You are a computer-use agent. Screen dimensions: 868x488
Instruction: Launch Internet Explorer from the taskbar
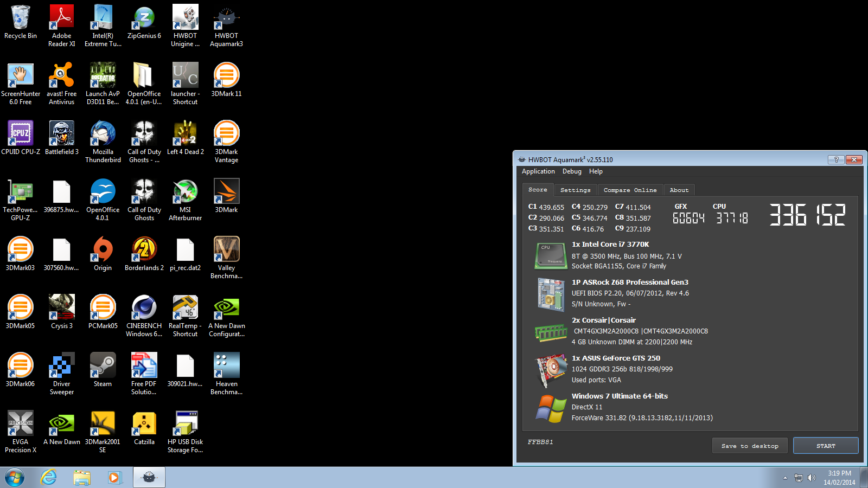(48, 478)
